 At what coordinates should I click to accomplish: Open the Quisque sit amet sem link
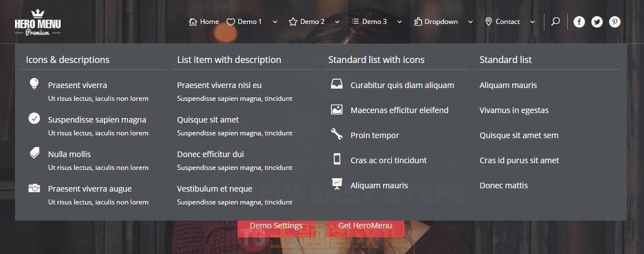519,135
